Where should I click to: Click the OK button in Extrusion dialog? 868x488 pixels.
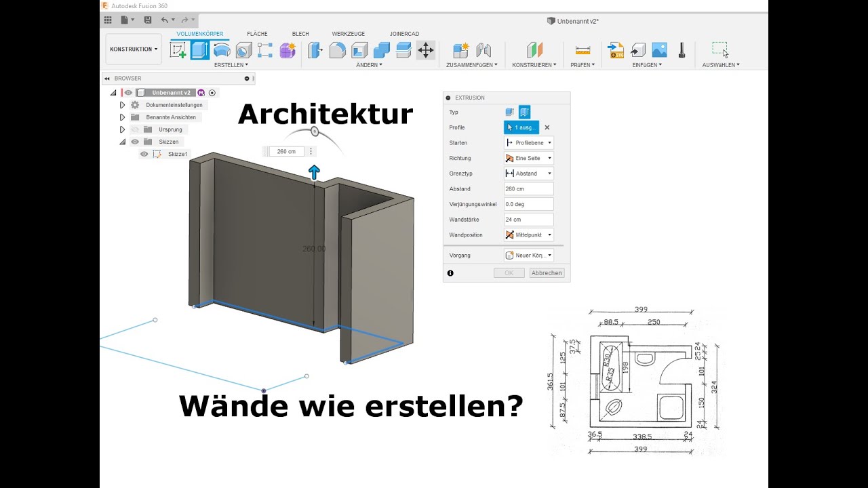(x=509, y=273)
